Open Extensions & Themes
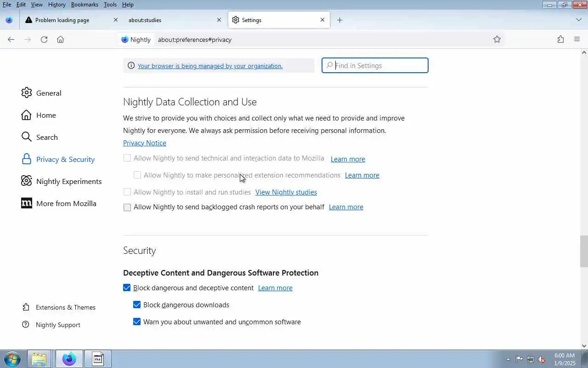This screenshot has width=588, height=368. coord(59,307)
